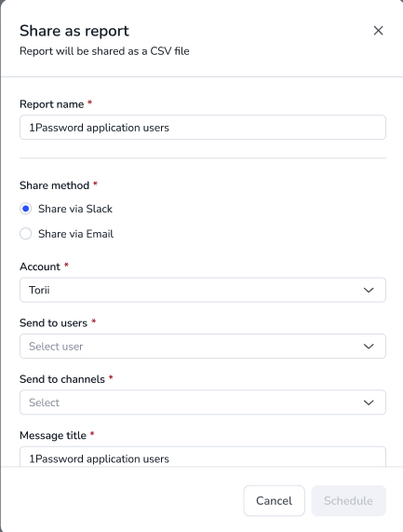Click the Report name text field

tap(203, 128)
